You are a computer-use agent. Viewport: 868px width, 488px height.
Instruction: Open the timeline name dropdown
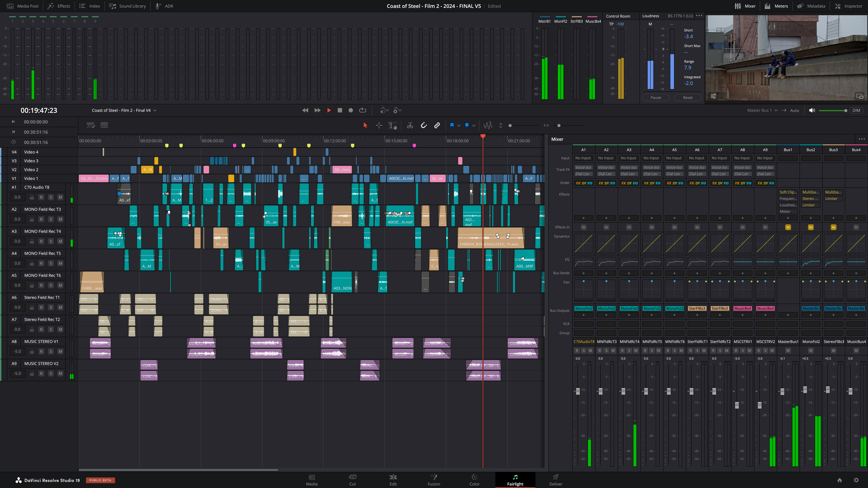click(x=124, y=110)
